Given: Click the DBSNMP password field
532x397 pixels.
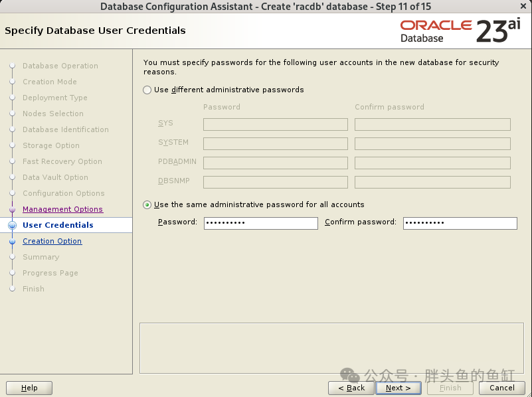Looking at the screenshot, I should point(275,182).
